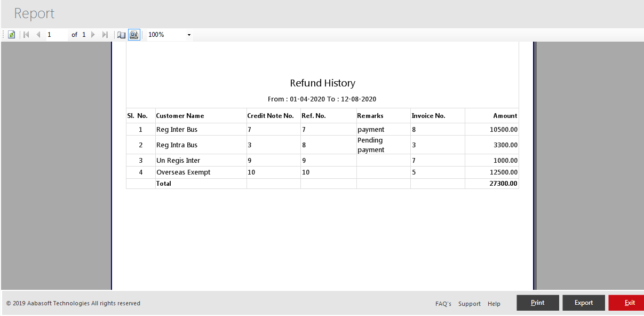Click the 3300.00 amount value
This screenshot has width=644, height=316.
pyautogui.click(x=506, y=145)
